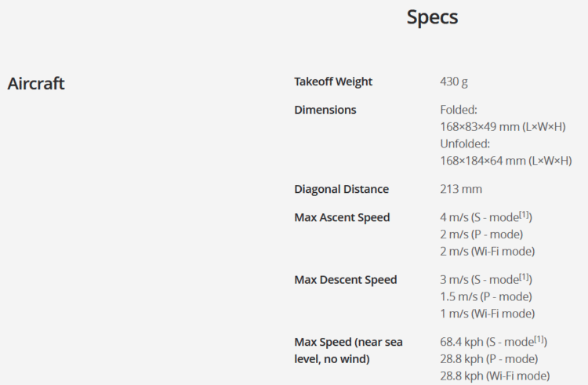
Task: Click the 2 m/s (P - mode) ascent value
Action: point(481,234)
